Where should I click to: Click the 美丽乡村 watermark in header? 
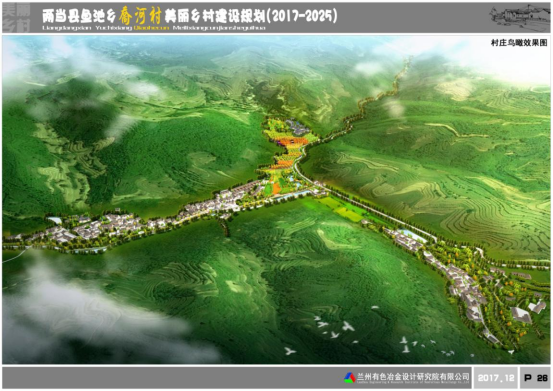(x=16, y=18)
